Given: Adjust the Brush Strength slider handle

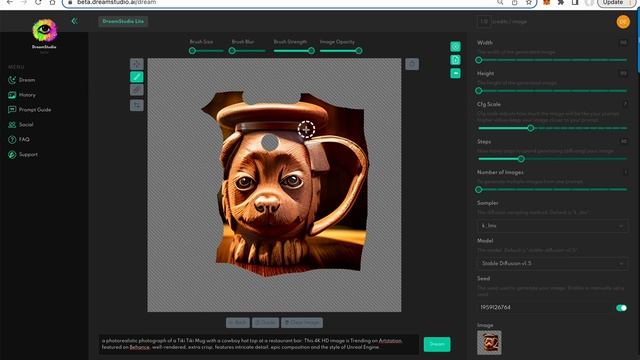Looking at the screenshot, I should coord(311,51).
